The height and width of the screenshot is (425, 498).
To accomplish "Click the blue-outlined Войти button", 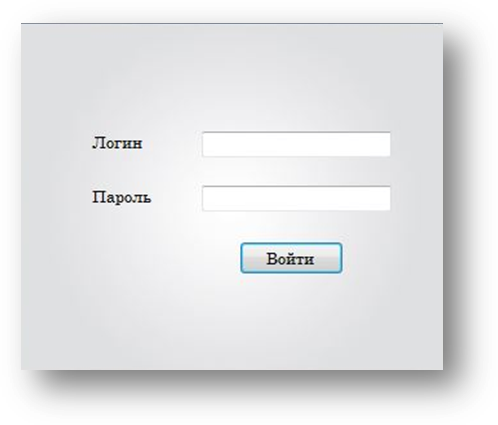I will pos(291,258).
